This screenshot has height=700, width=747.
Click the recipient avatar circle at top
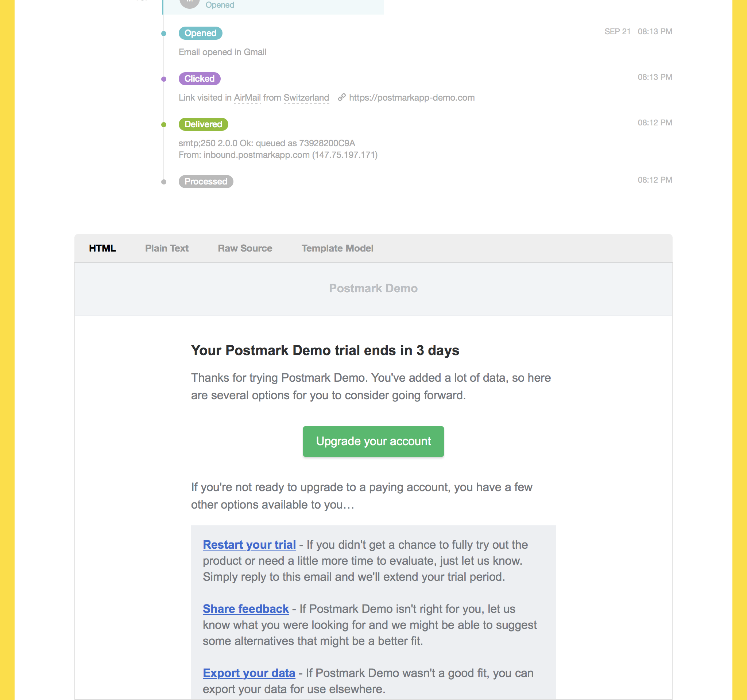pyautogui.click(x=189, y=3)
